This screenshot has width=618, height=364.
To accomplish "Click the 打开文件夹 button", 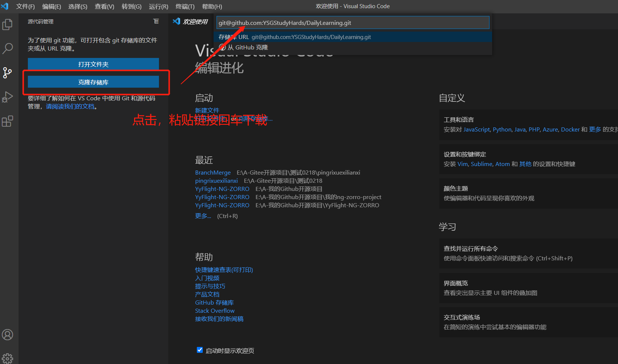I will click(93, 64).
